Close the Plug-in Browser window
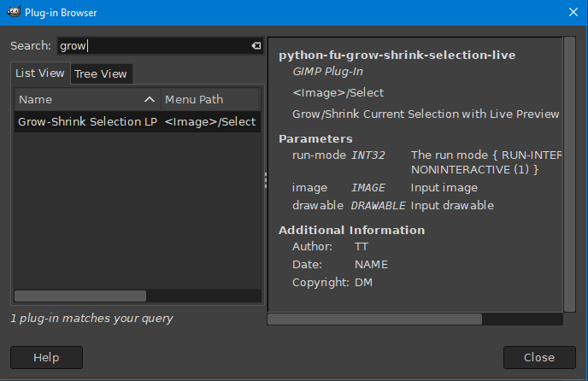Screen dimensions: 588x381 [573, 12]
